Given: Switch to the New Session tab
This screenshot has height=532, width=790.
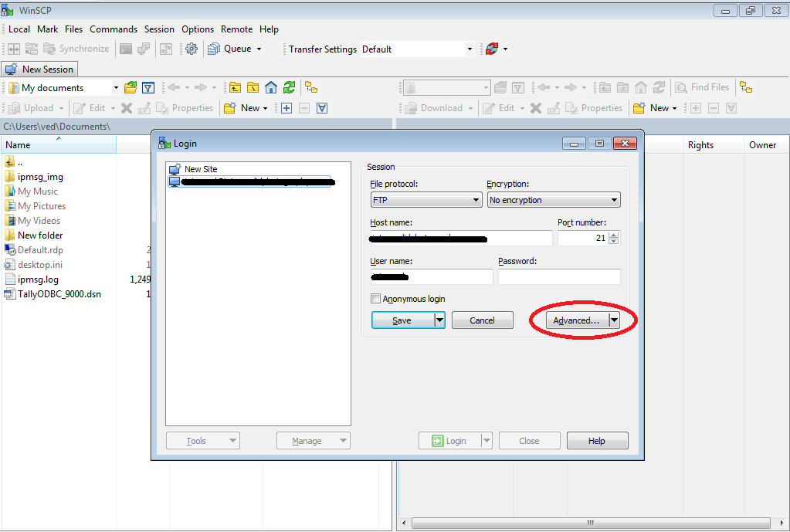Looking at the screenshot, I should tap(40, 69).
